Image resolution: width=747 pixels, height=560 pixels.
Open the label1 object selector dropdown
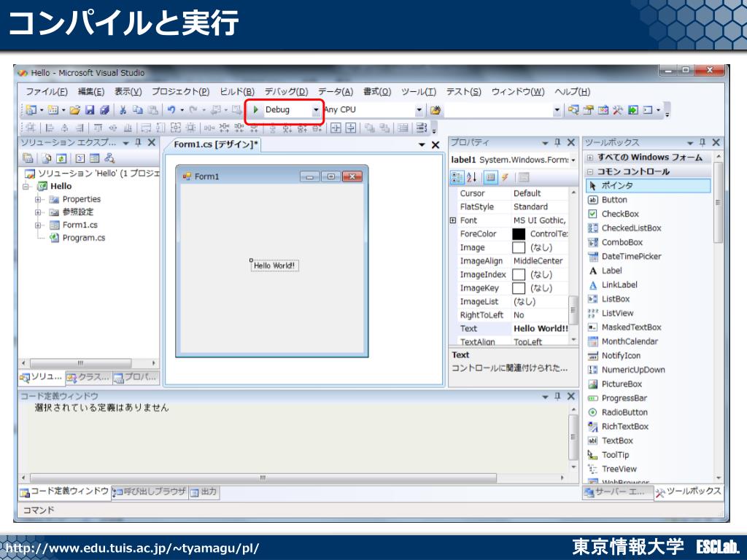573,160
